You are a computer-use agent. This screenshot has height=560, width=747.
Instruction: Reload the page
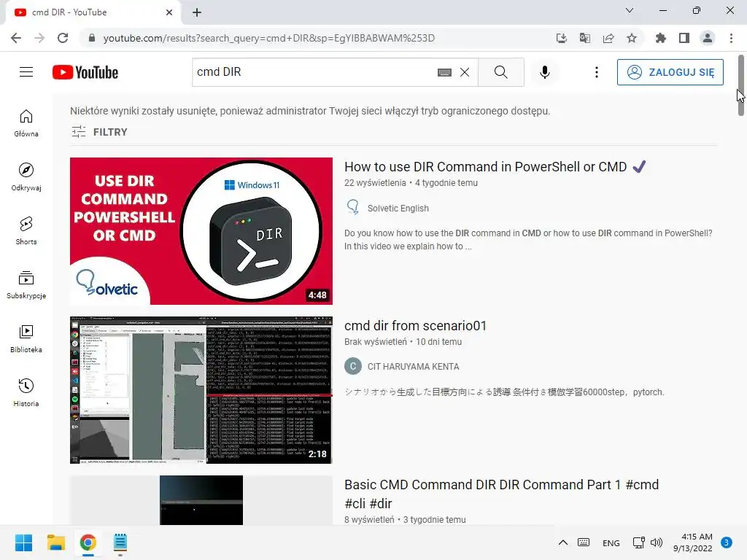[x=63, y=38]
